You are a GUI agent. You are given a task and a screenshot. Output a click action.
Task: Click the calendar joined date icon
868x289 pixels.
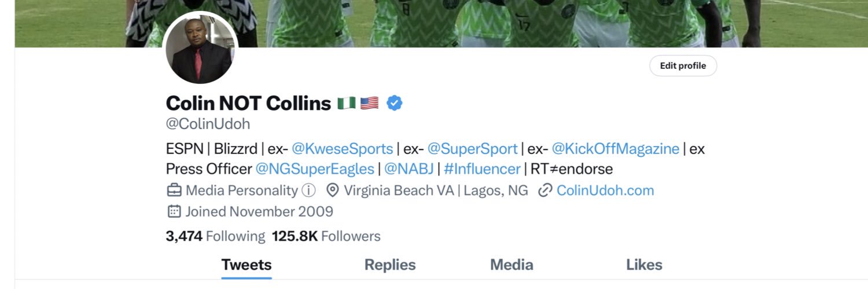(x=174, y=211)
